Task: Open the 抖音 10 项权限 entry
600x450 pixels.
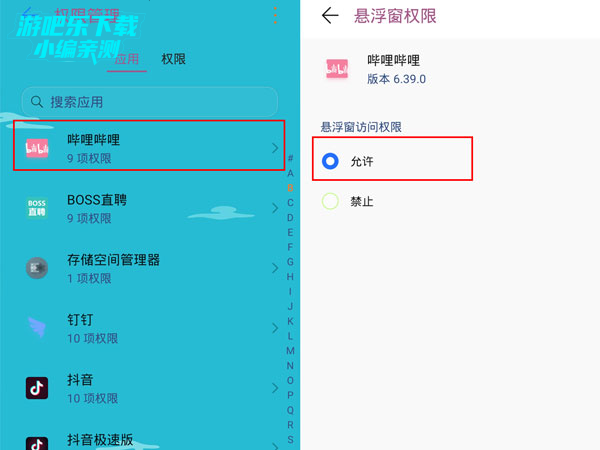Action: pyautogui.click(x=149, y=388)
